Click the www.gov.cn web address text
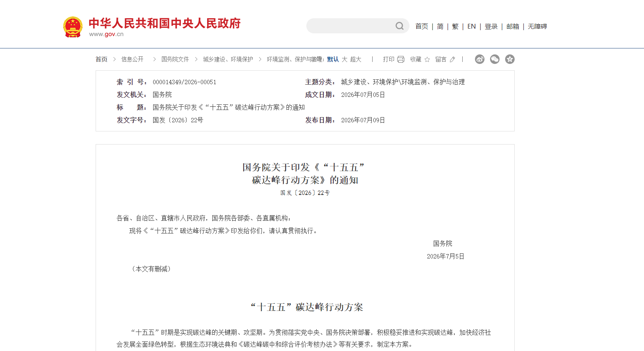 click(x=106, y=34)
